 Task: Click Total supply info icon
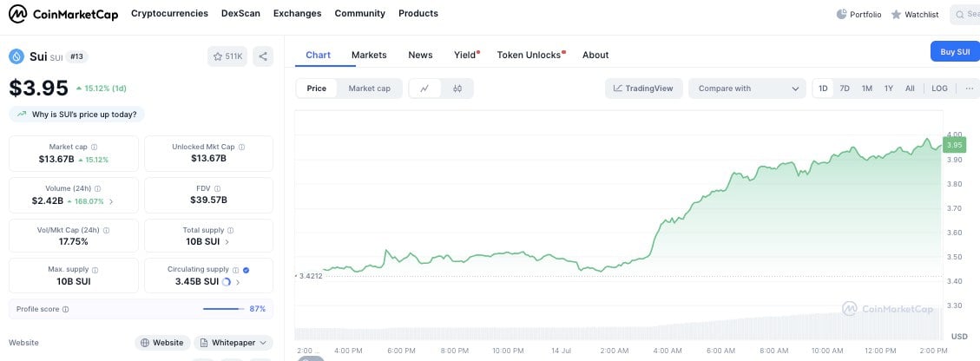click(x=231, y=230)
